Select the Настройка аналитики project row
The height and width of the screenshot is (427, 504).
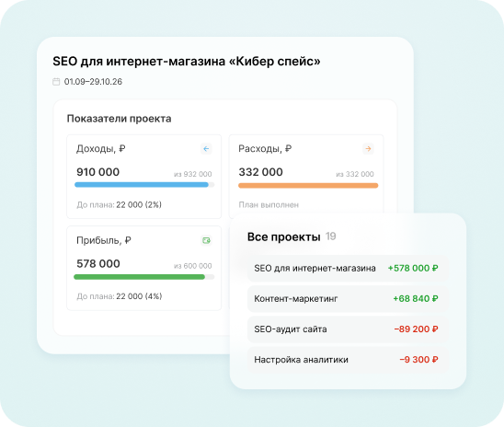(348, 360)
